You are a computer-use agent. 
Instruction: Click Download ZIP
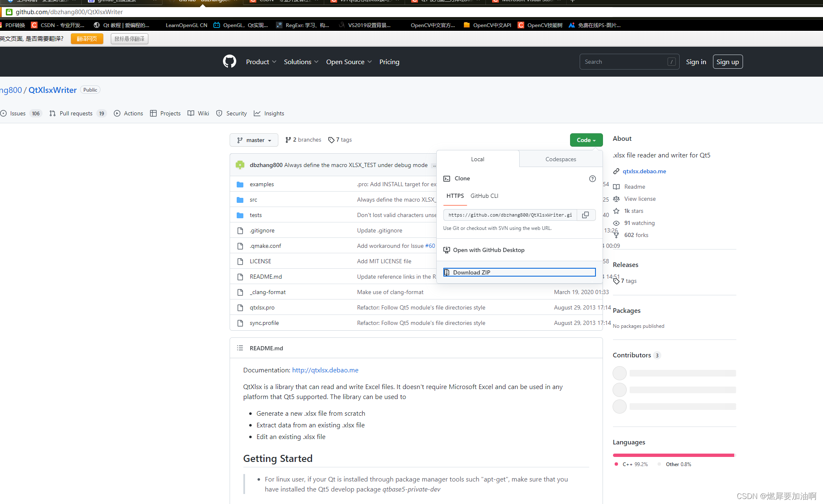[x=520, y=272]
